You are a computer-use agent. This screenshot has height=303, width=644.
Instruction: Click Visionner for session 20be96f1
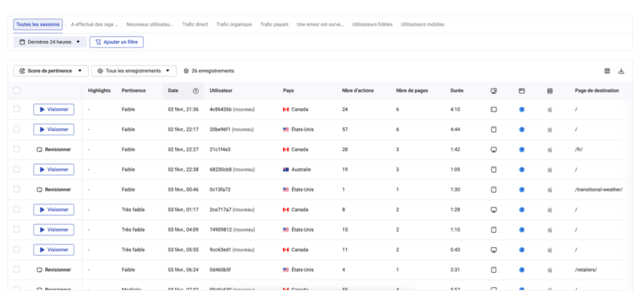[x=53, y=129]
